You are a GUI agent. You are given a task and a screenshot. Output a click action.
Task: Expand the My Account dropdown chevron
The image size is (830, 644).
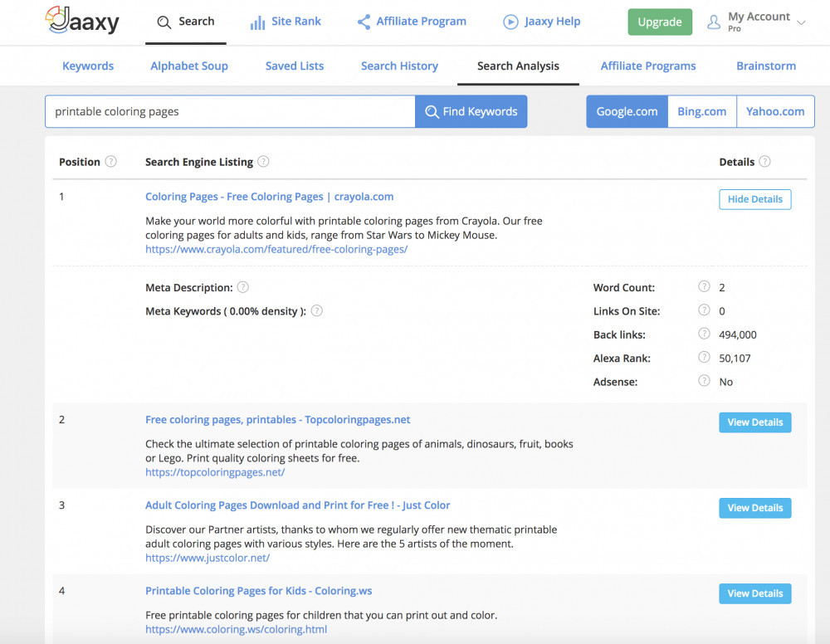pyautogui.click(x=801, y=22)
